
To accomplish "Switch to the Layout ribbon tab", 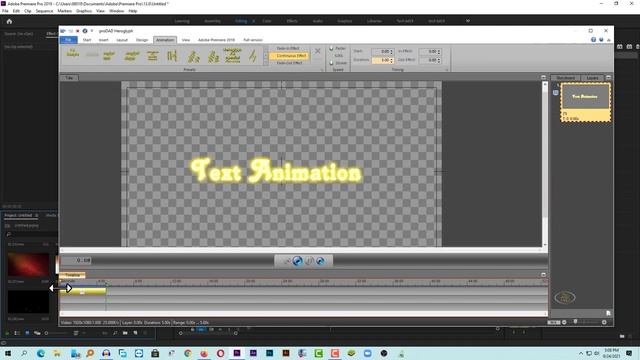I will pos(122,40).
